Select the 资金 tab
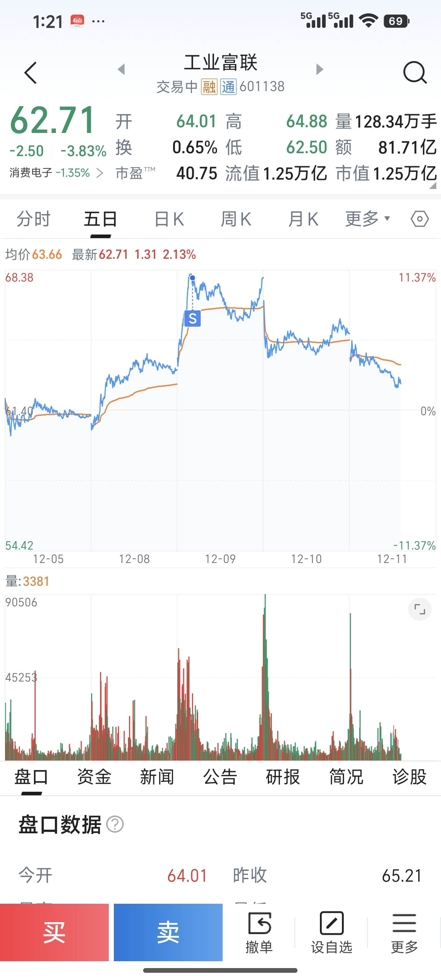This screenshot has width=441, height=980. tap(94, 777)
